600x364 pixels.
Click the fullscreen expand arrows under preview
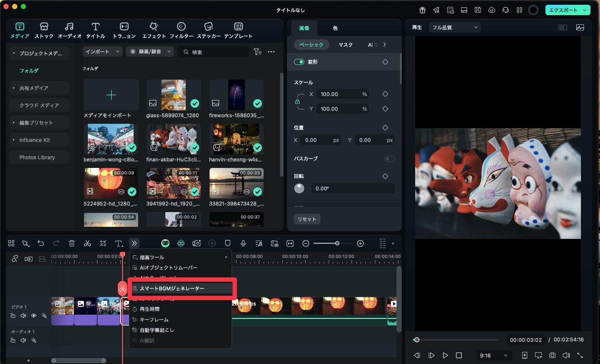[x=580, y=355]
